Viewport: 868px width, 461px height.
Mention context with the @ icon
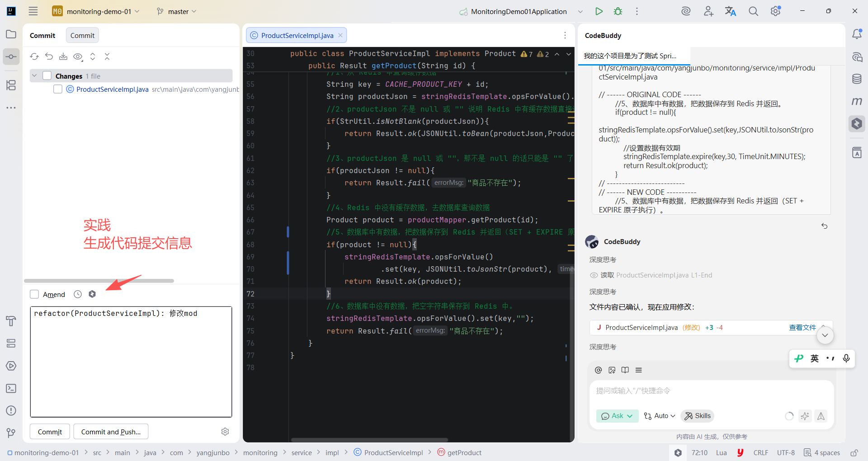(x=599, y=370)
